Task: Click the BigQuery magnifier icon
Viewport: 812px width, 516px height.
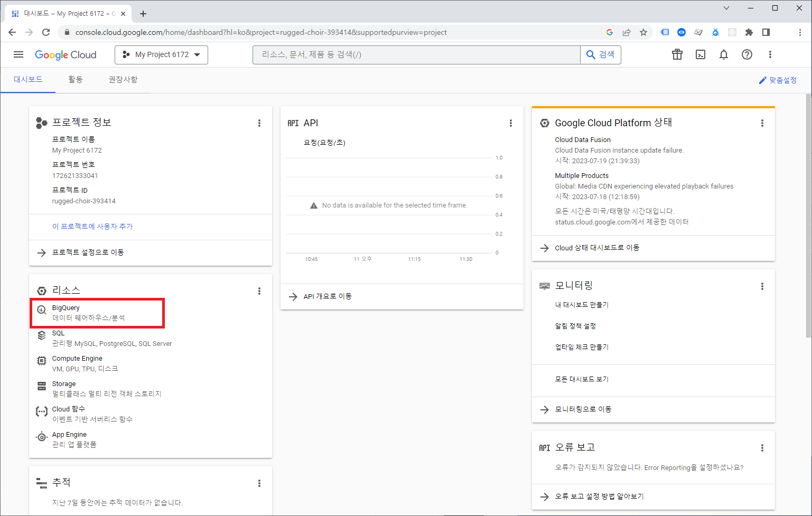Action: pyautogui.click(x=42, y=310)
